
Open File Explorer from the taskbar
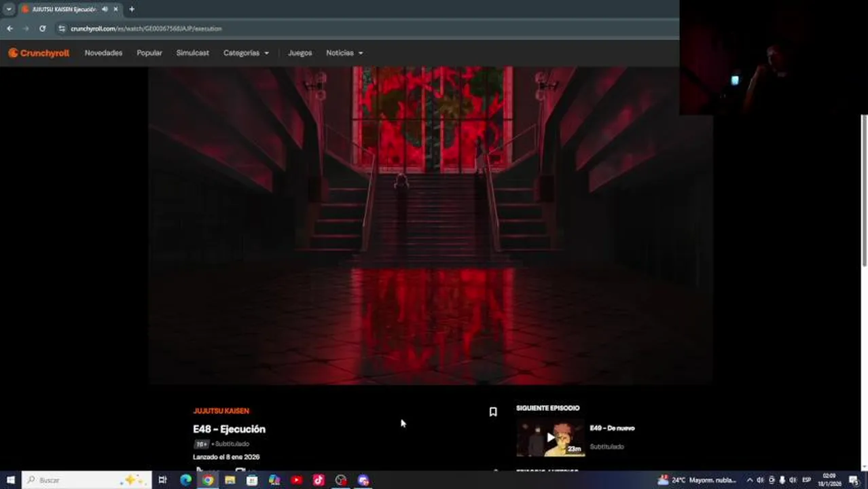pos(230,480)
